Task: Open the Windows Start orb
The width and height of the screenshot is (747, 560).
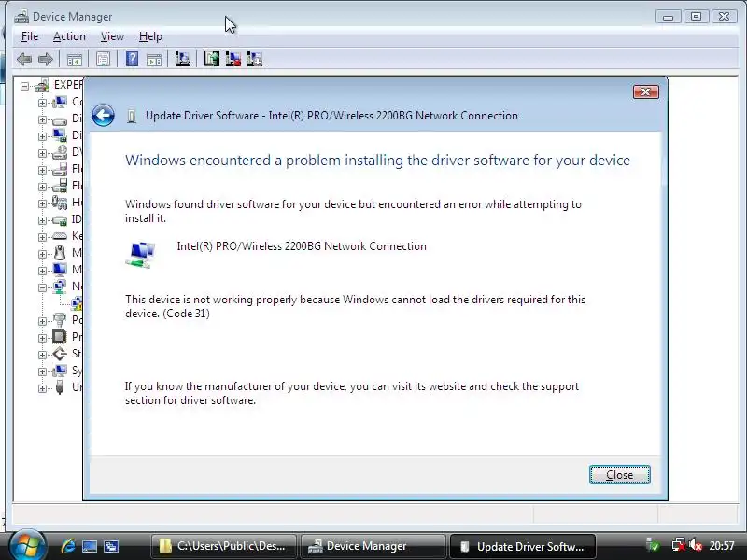Action: pyautogui.click(x=27, y=545)
